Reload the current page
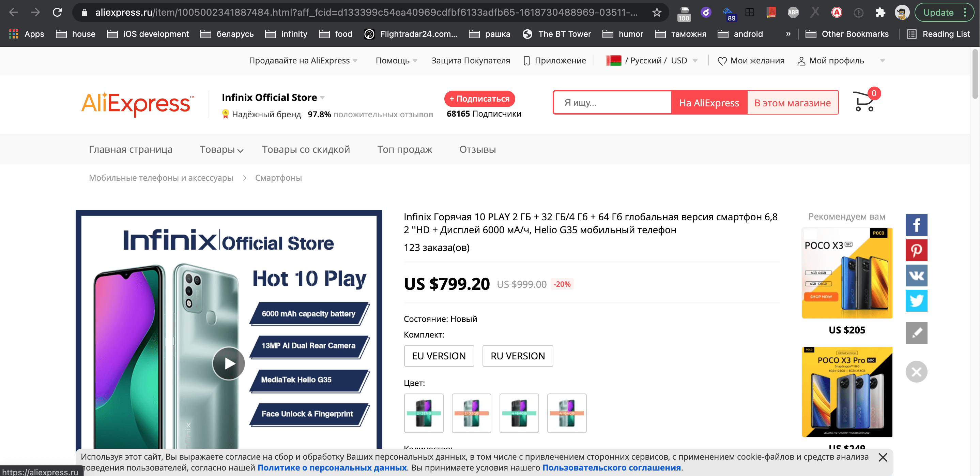Screen dimensions: 980x476 [x=58, y=13]
